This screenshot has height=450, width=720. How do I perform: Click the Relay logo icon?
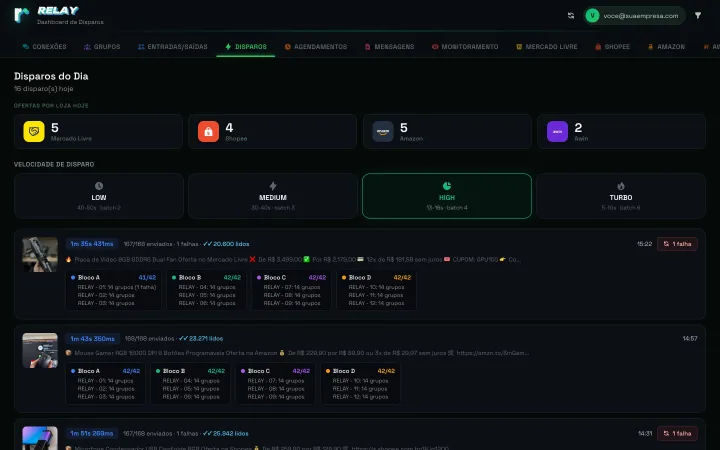22,15
